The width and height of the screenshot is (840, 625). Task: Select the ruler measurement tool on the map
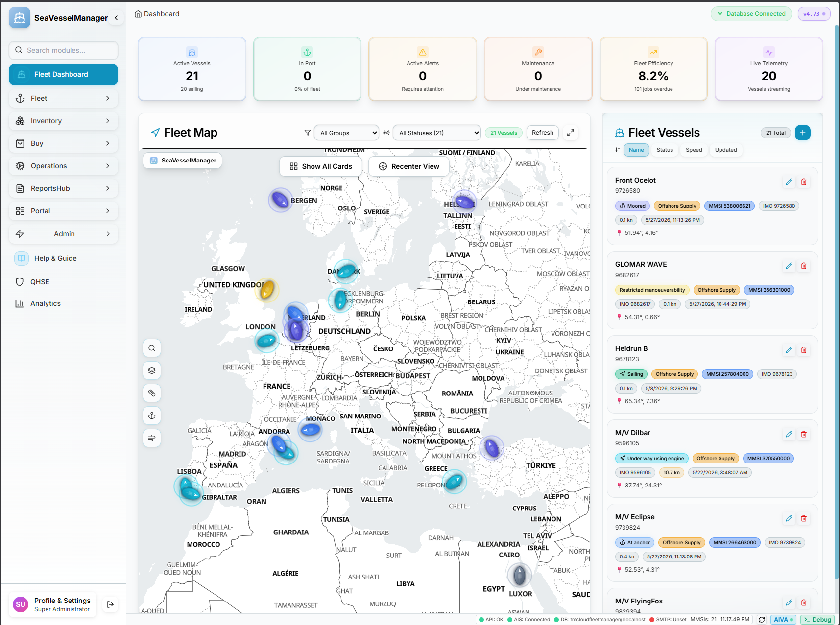tap(152, 393)
